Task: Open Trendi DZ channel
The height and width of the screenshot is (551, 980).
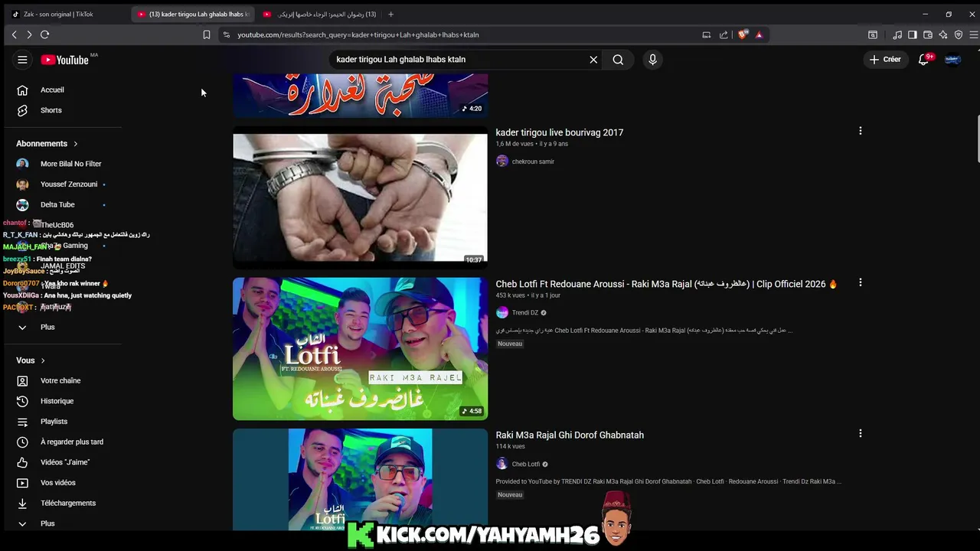Action: coord(525,313)
